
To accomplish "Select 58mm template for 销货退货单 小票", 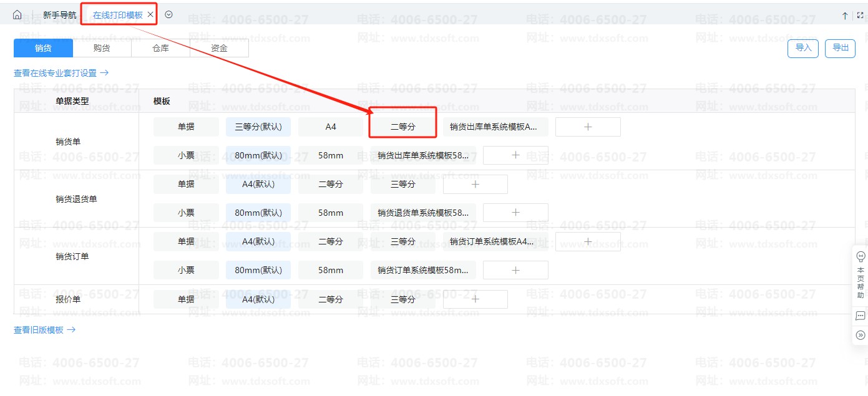I will [331, 213].
